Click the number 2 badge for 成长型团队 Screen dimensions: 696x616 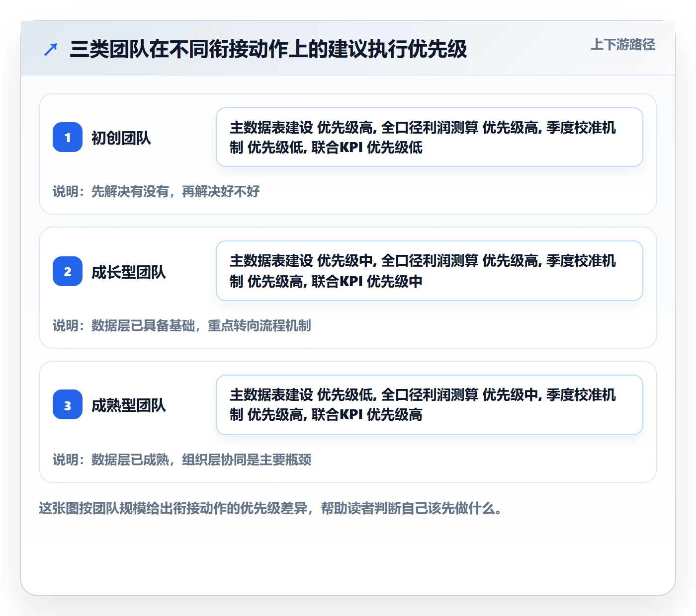(x=68, y=271)
